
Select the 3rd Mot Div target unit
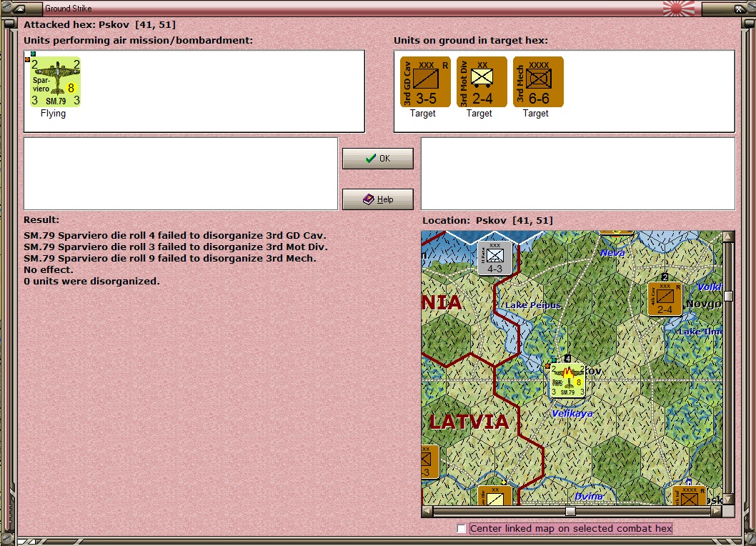pos(482,81)
